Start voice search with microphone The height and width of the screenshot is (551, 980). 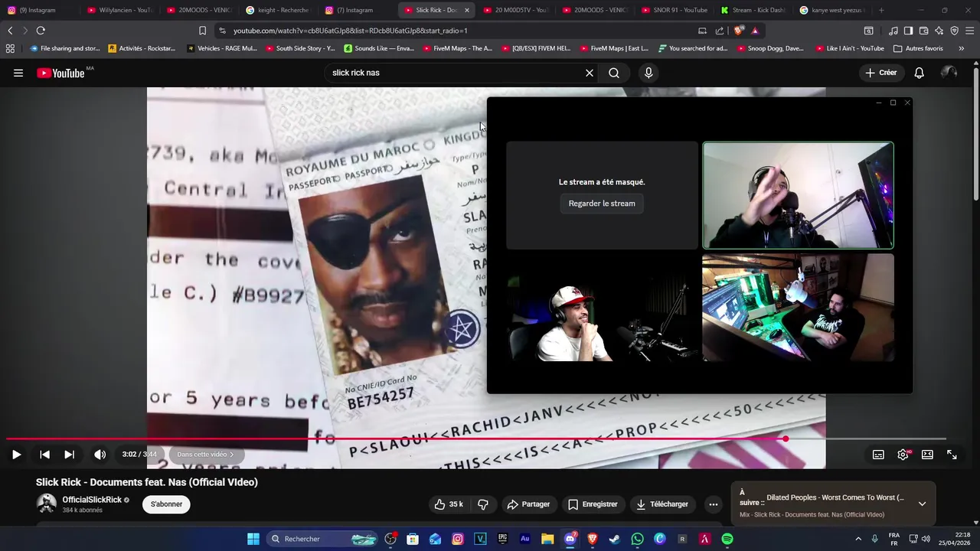click(648, 73)
